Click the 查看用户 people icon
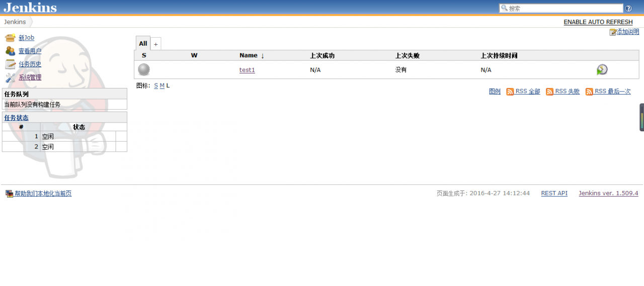This screenshot has width=644, height=286. [10, 51]
